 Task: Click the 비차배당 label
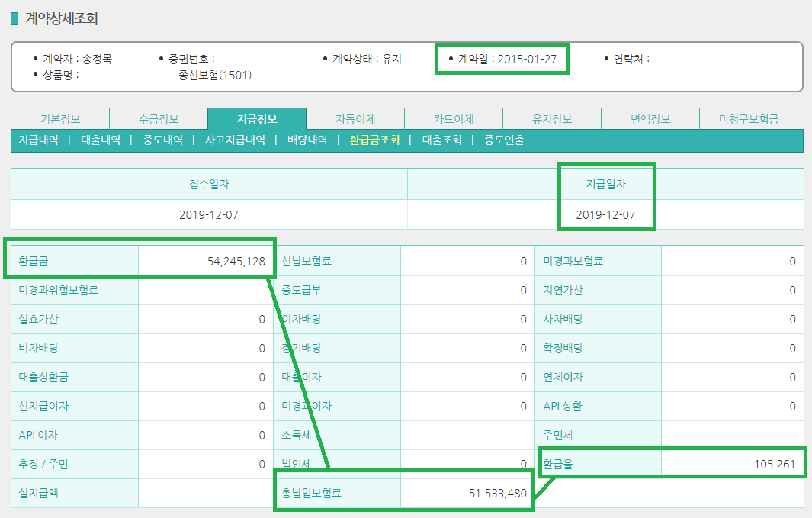tap(38, 348)
